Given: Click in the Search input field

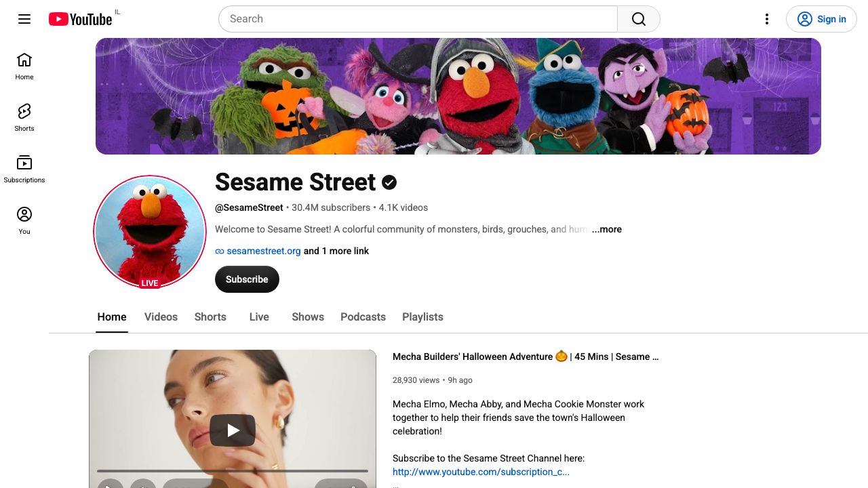Looking at the screenshot, I should coord(418,19).
